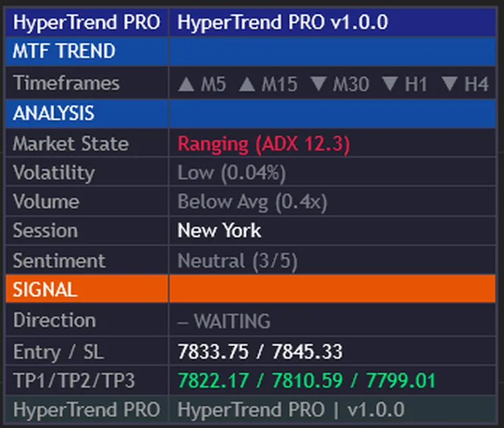Click the Session row label
This screenshot has height=428, width=504.
[45, 231]
